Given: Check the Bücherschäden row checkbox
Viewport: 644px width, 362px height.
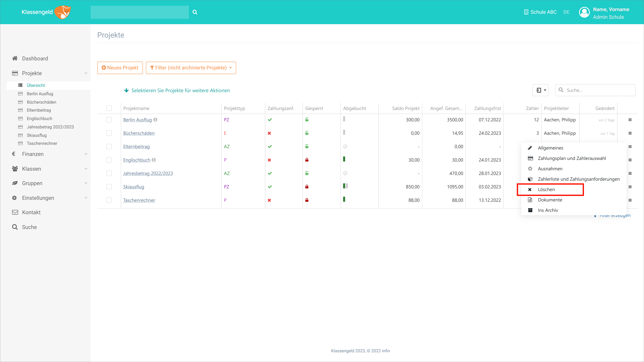Looking at the screenshot, I should click(109, 133).
